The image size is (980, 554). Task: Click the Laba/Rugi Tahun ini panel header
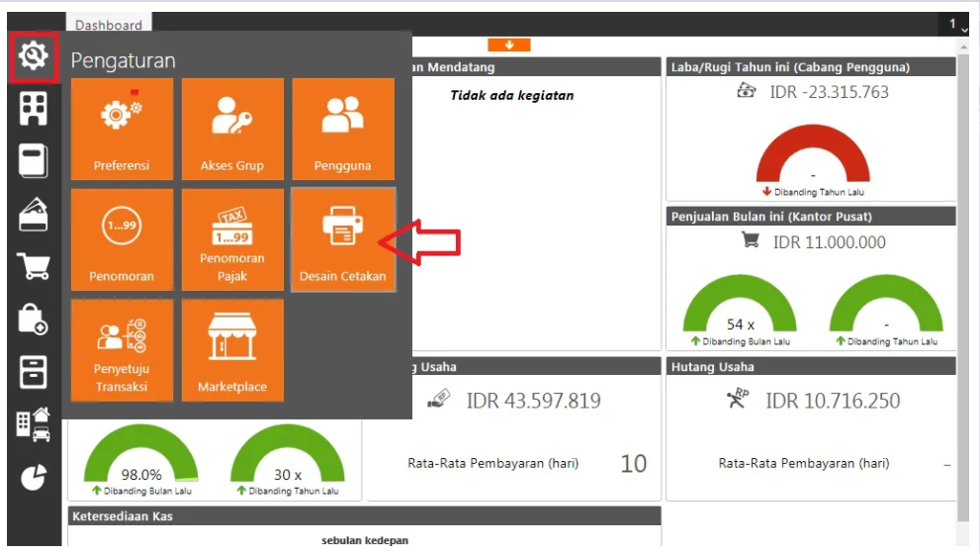coord(811,67)
